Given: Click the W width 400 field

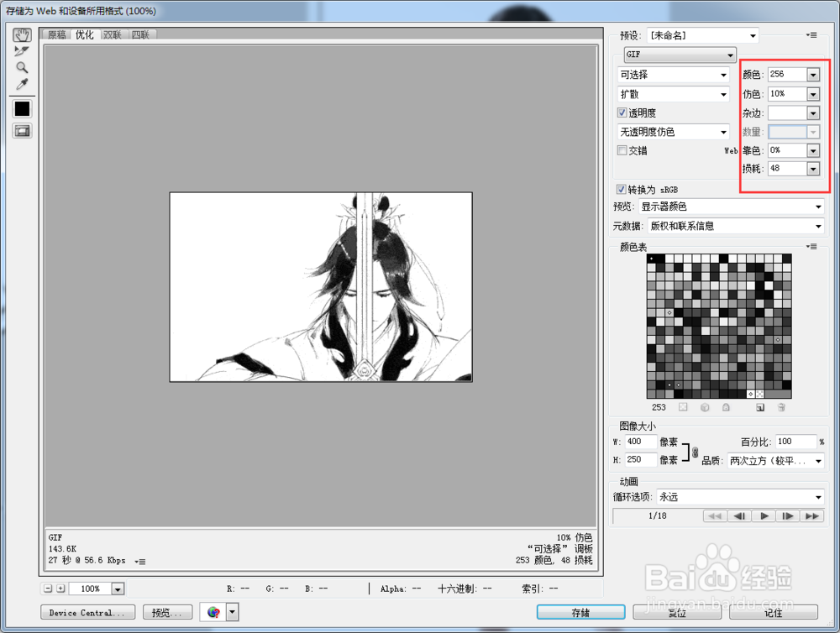Looking at the screenshot, I should (x=641, y=442).
